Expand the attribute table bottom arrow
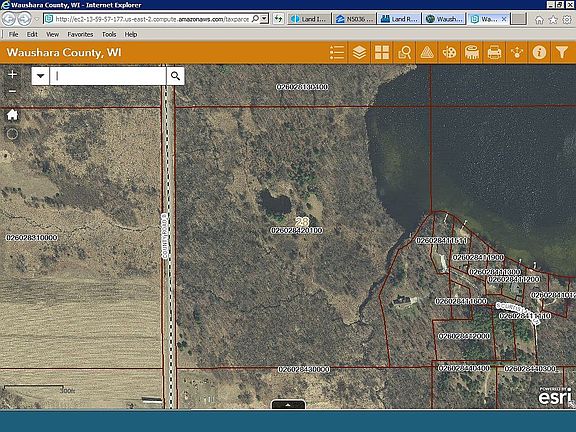 pyautogui.click(x=288, y=404)
